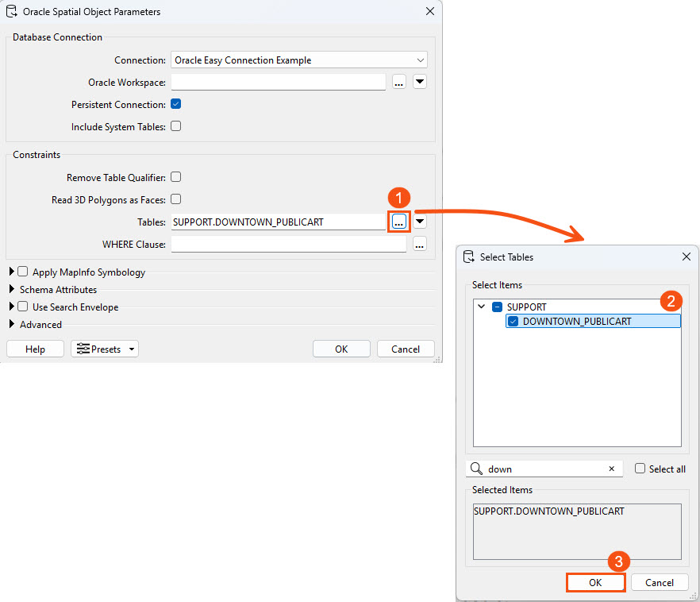Uncheck DOWNTOWN_PUBLICART in the tree

click(x=513, y=321)
